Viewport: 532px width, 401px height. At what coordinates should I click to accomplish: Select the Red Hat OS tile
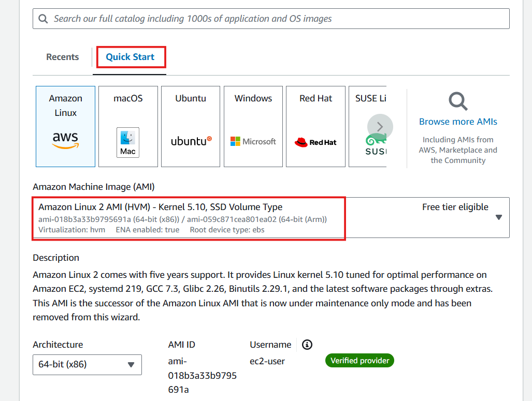point(315,126)
